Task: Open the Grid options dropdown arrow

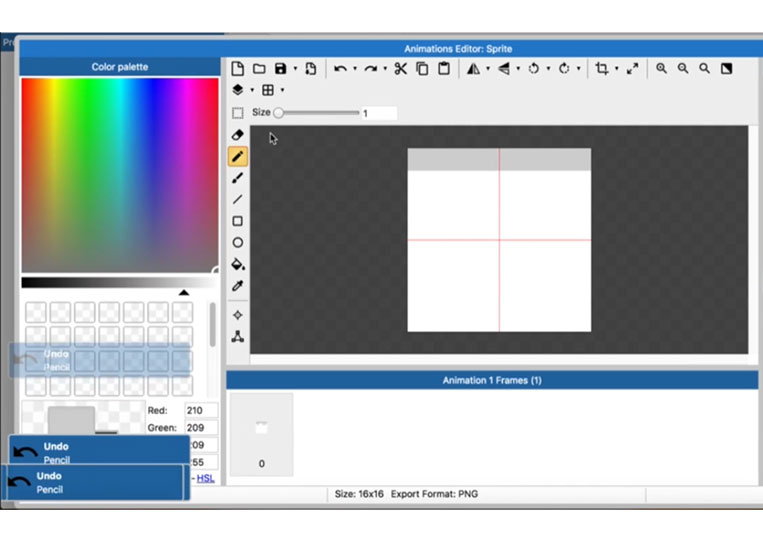Action: pos(282,90)
